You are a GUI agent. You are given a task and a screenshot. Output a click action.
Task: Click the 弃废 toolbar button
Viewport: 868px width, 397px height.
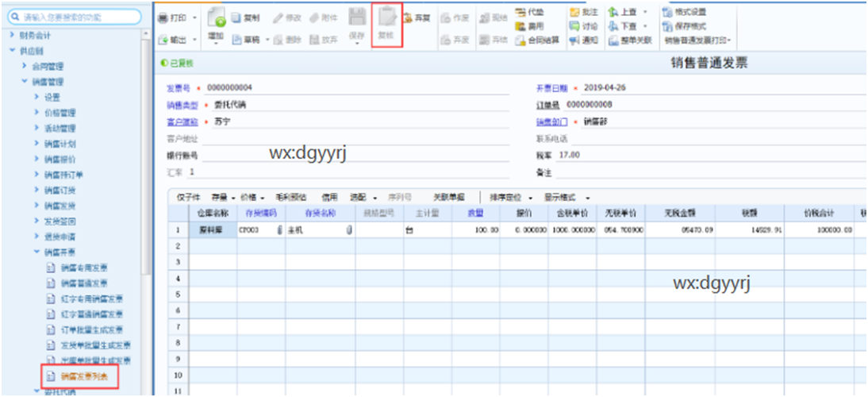tap(455, 40)
